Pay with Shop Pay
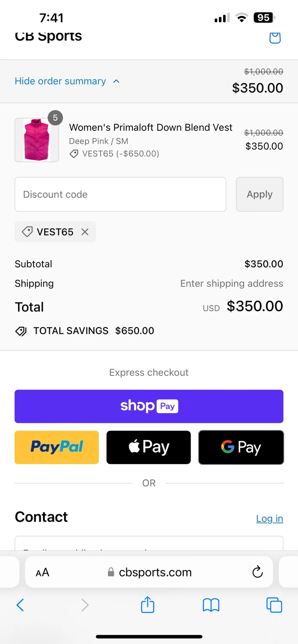298x644 pixels. pos(149,406)
